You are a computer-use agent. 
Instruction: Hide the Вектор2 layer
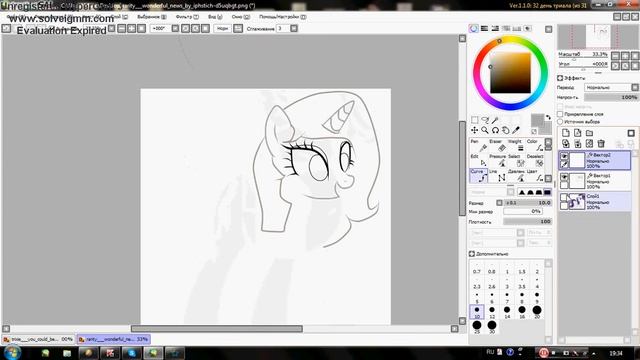564,156
